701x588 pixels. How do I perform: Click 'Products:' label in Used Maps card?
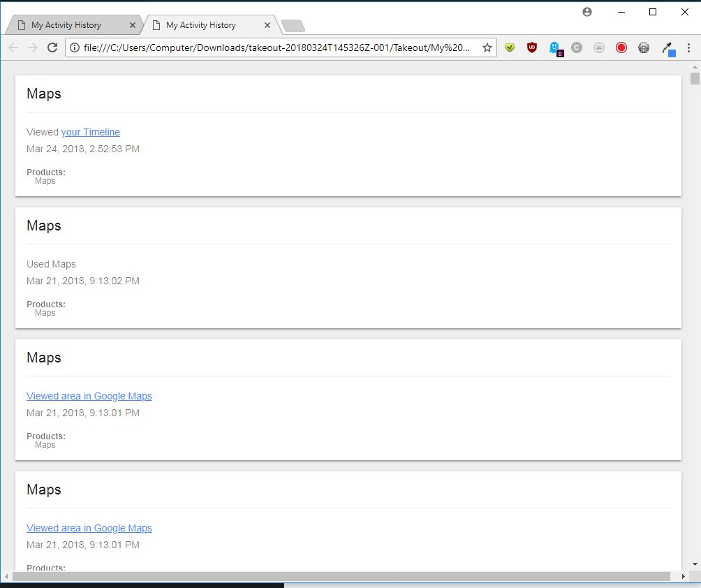[46, 304]
